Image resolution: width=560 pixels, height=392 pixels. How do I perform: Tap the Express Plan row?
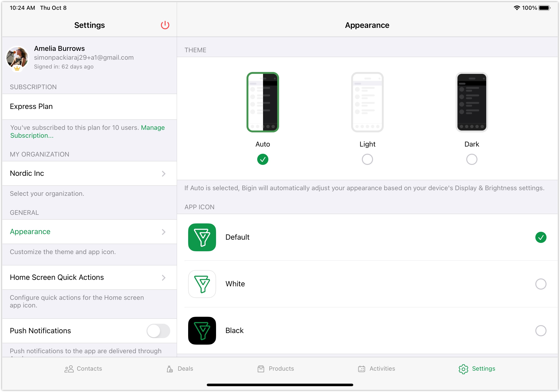tap(89, 106)
